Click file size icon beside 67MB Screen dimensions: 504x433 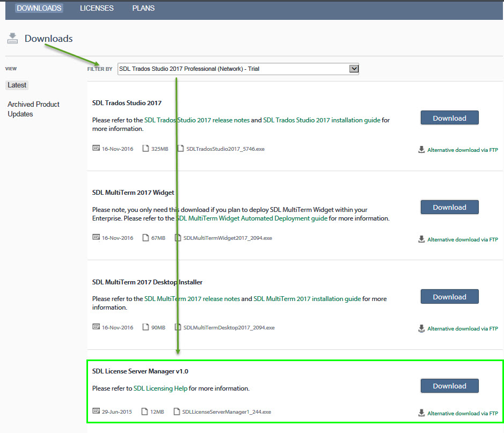[x=145, y=238]
